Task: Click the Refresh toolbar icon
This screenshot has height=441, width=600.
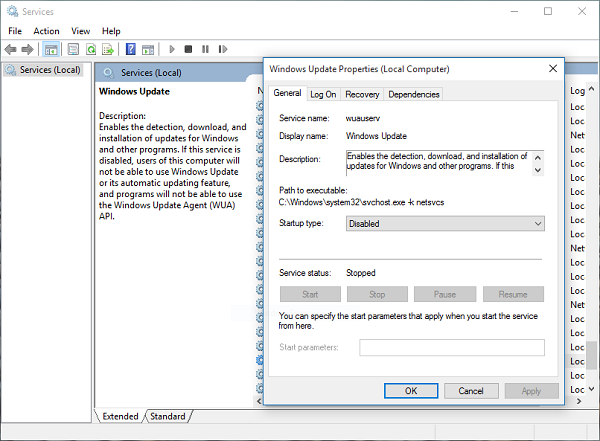Action: pyautogui.click(x=91, y=49)
